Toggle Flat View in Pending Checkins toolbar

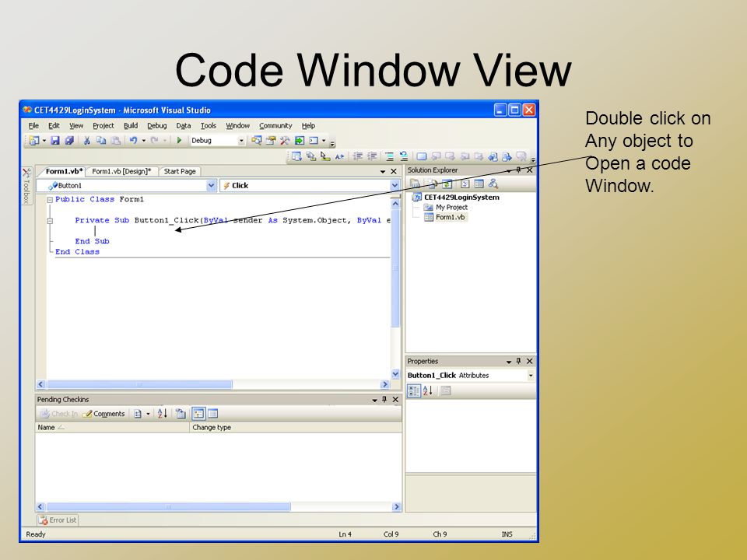pyautogui.click(x=213, y=413)
